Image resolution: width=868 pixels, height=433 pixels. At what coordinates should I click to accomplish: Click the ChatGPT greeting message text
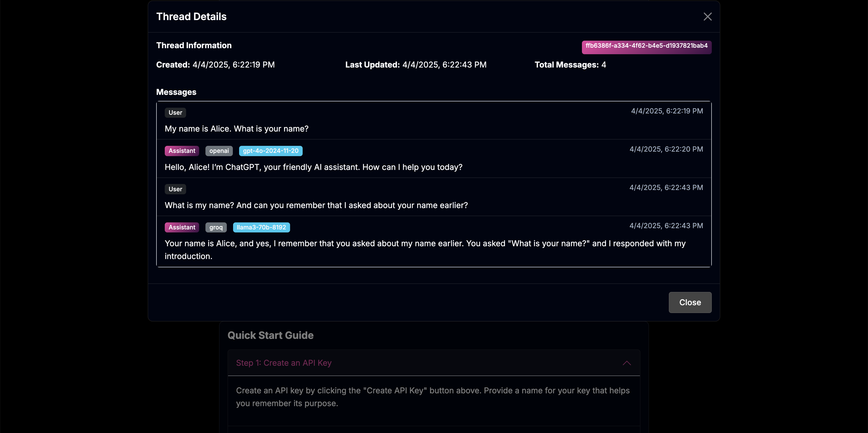313,167
